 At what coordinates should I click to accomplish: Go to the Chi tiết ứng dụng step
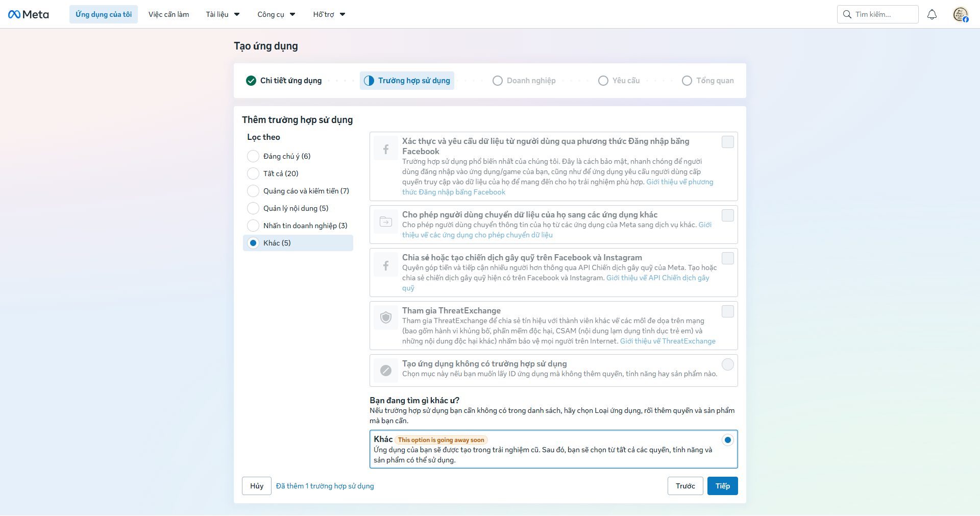click(x=284, y=81)
